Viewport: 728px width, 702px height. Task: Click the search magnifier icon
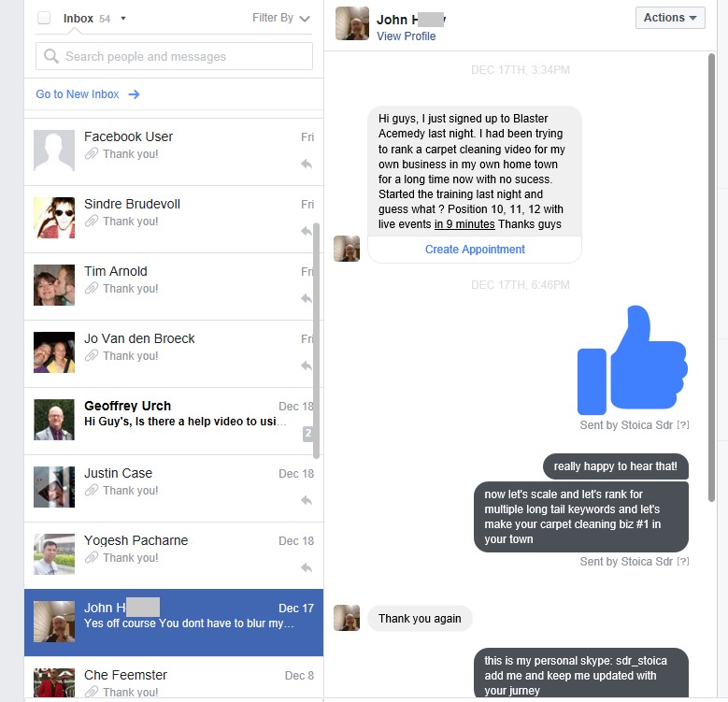pyautogui.click(x=51, y=56)
